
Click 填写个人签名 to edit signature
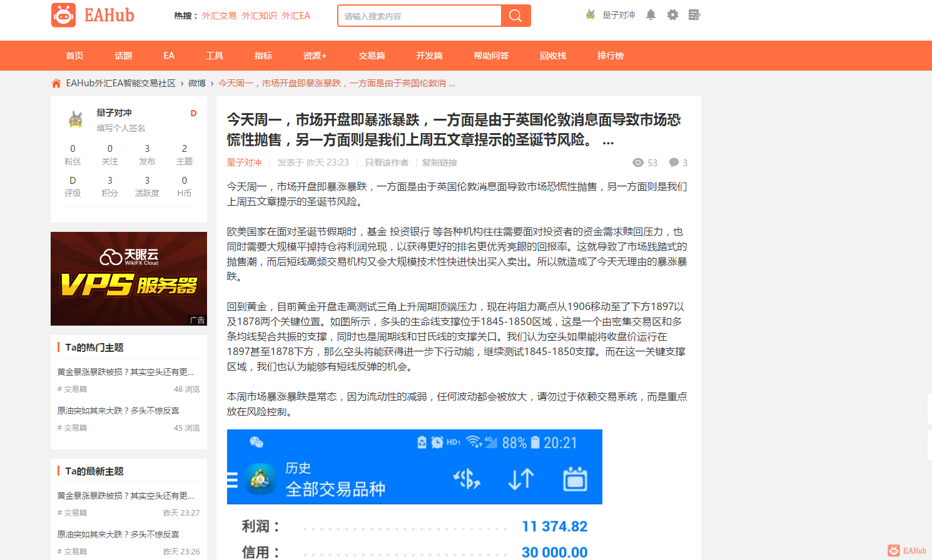(x=121, y=128)
